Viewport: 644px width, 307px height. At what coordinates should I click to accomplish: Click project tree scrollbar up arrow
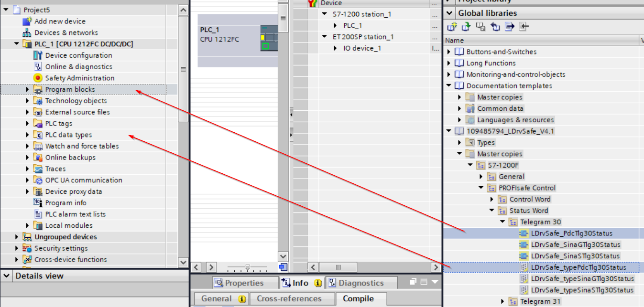183,10
